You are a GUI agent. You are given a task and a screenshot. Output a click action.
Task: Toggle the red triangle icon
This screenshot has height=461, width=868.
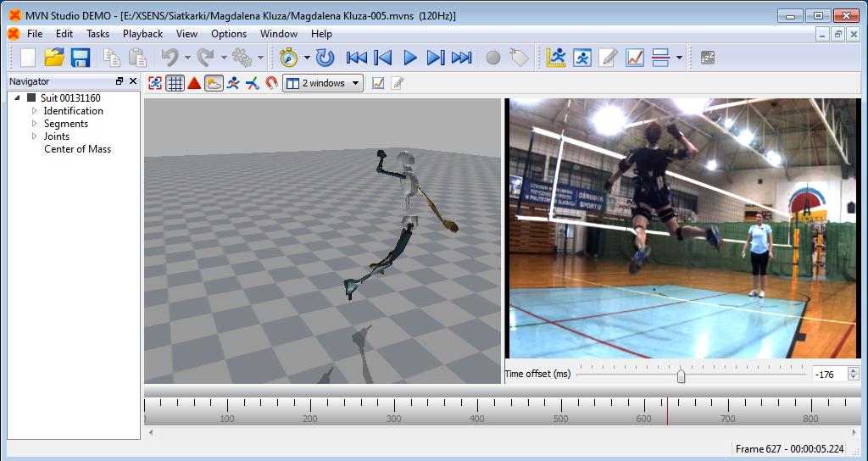(x=194, y=83)
